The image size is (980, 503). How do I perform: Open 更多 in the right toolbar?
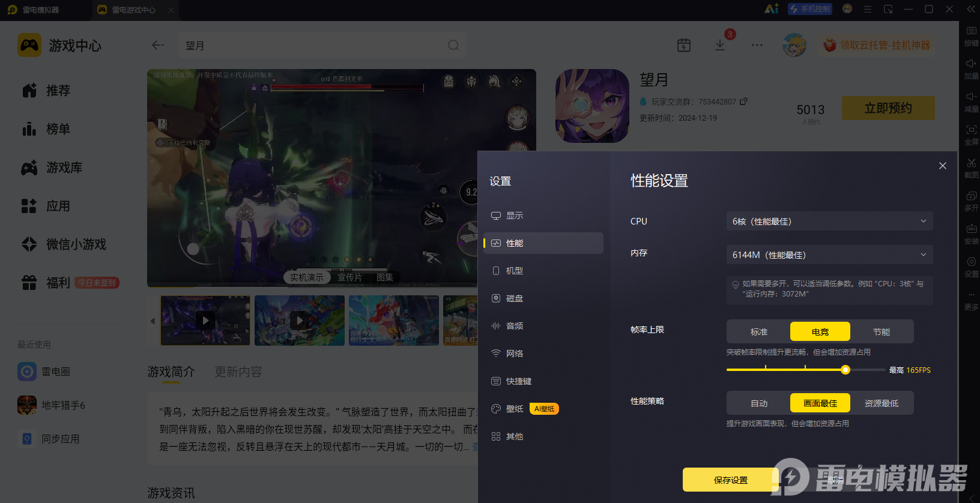[971, 300]
